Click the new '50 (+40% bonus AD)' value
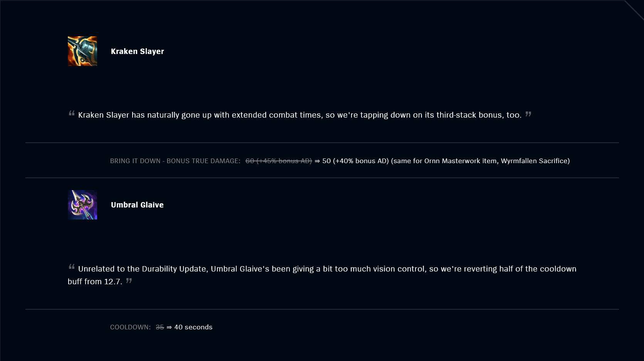Screen dimensions: 644x361 click(x=356, y=161)
